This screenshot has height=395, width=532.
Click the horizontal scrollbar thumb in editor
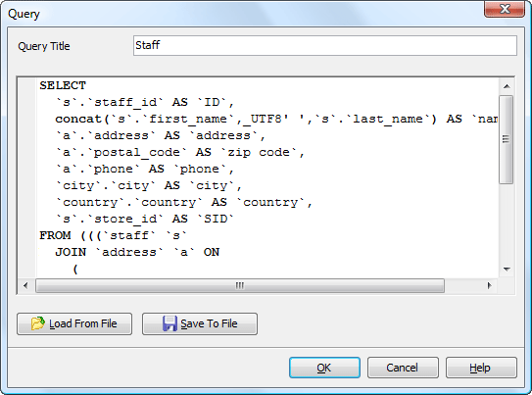tap(240, 286)
